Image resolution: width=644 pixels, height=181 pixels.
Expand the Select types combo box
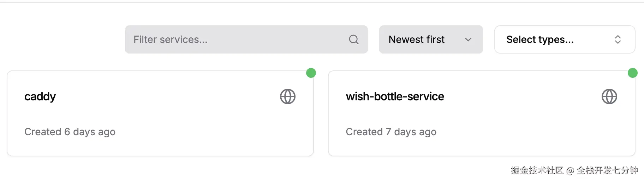[x=565, y=39]
